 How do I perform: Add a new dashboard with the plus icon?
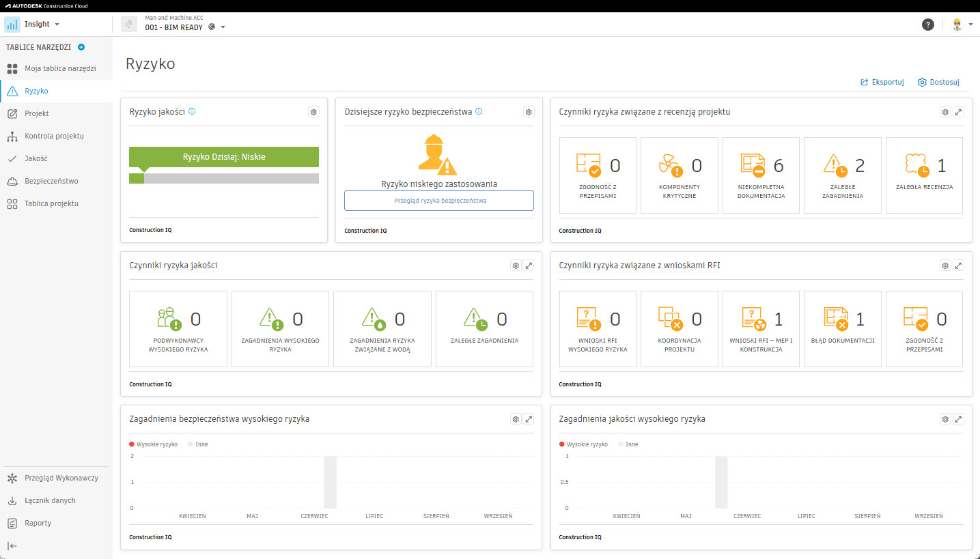click(81, 47)
